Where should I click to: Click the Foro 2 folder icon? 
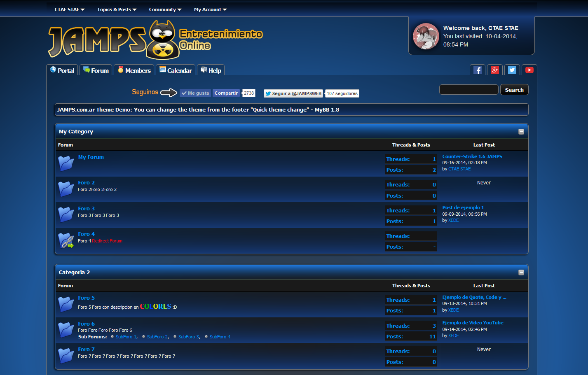tap(66, 189)
